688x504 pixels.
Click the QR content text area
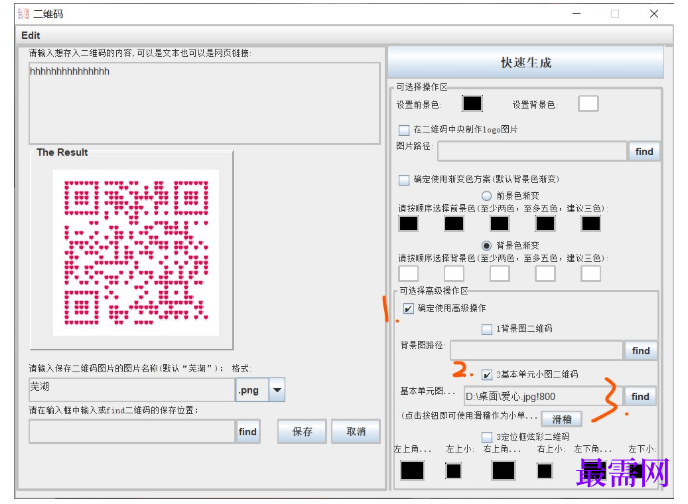204,103
